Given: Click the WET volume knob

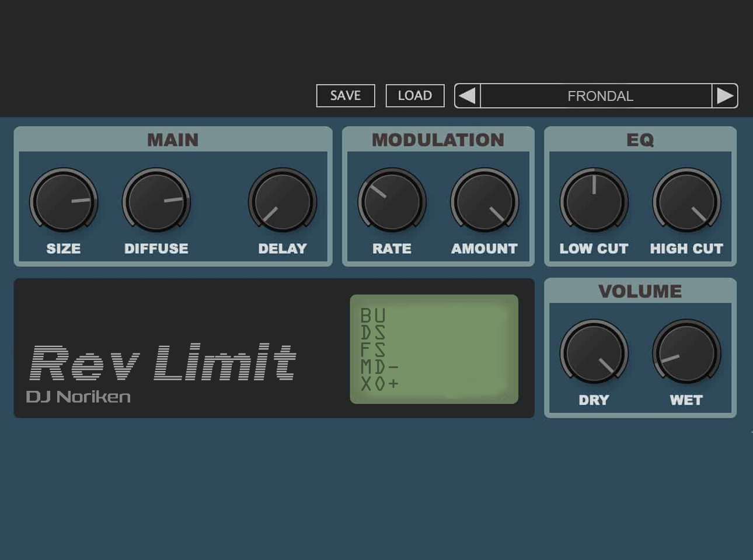Looking at the screenshot, I should tap(686, 353).
